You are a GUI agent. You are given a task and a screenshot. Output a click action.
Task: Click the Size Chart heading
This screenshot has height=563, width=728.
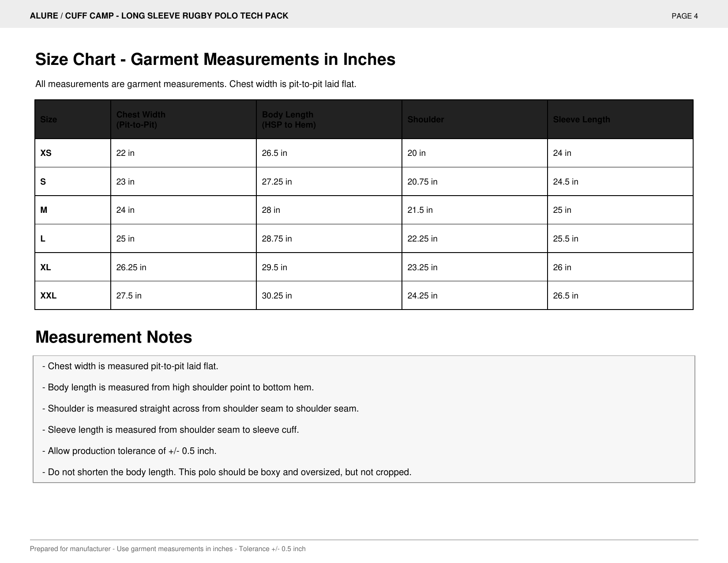215,60
